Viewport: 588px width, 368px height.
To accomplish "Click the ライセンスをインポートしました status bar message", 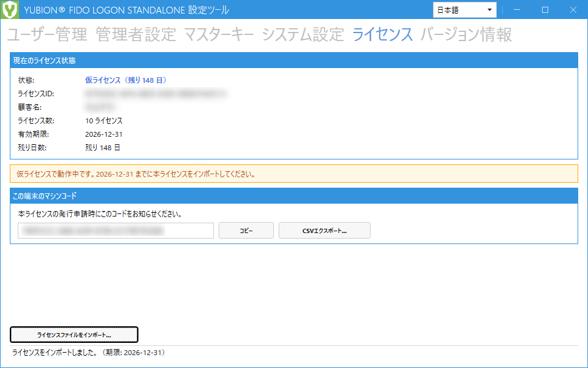I will click(88, 353).
